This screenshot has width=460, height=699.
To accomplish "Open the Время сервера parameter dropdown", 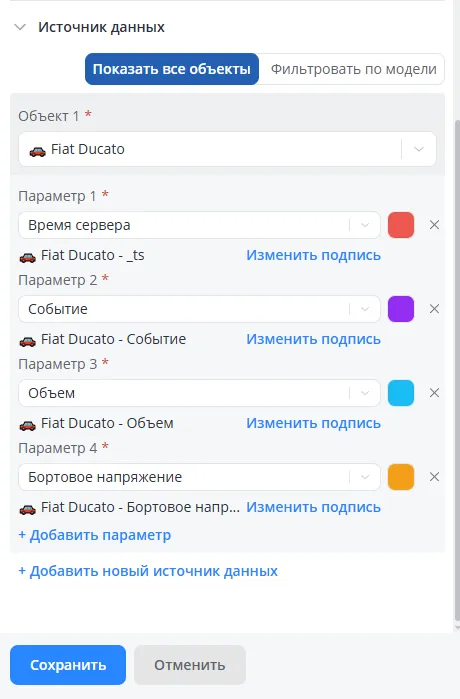I will (x=199, y=225).
